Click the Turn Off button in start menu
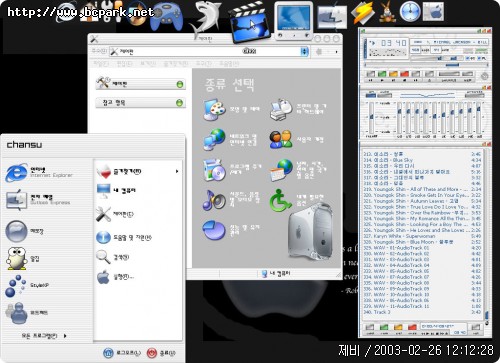Image resolution: width=500 pixels, height=363 pixels. click(161, 353)
